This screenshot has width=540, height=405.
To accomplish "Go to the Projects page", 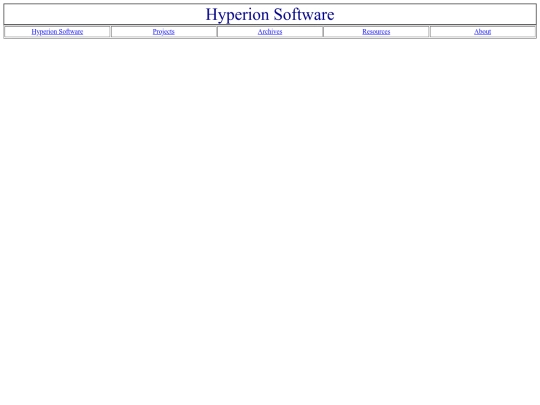I will coord(164,32).
